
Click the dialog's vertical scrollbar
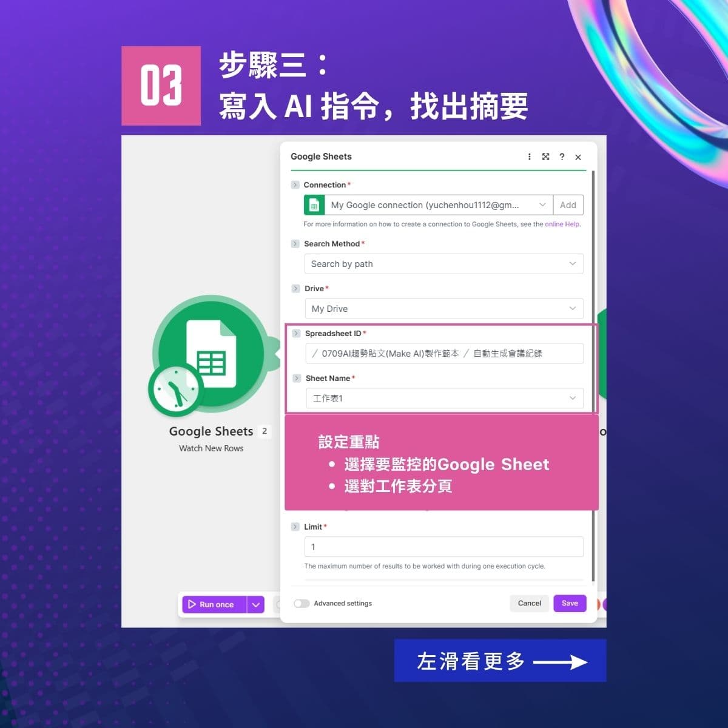(593, 376)
